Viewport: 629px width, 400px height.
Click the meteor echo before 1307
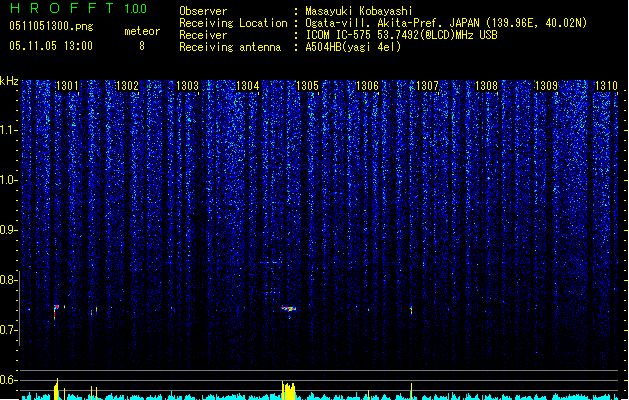point(411,311)
